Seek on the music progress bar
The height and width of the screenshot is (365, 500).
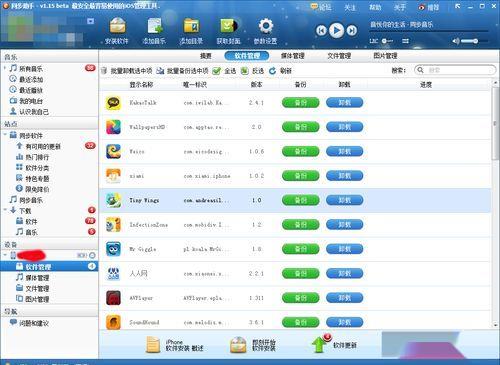[x=429, y=32]
